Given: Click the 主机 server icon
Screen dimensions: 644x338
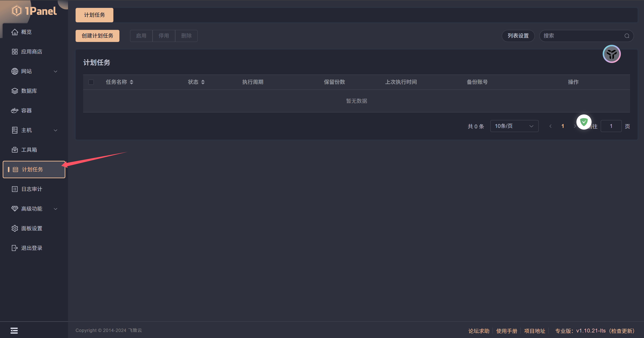Looking at the screenshot, I should click(x=15, y=130).
